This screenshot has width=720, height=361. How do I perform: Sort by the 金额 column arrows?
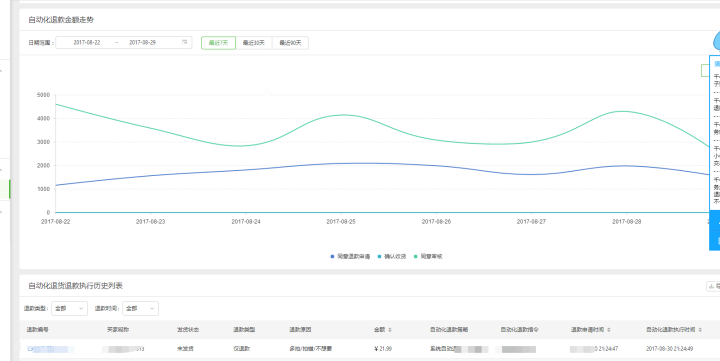coord(390,330)
